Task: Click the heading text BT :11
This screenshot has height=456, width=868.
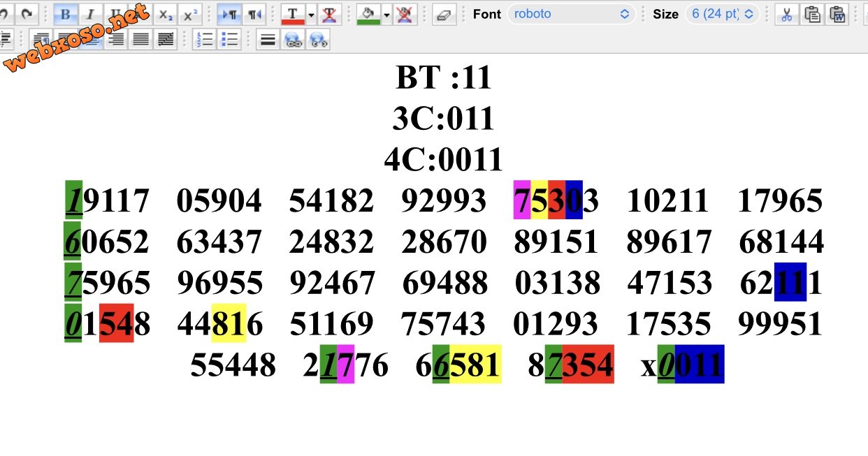Action: click(x=444, y=78)
